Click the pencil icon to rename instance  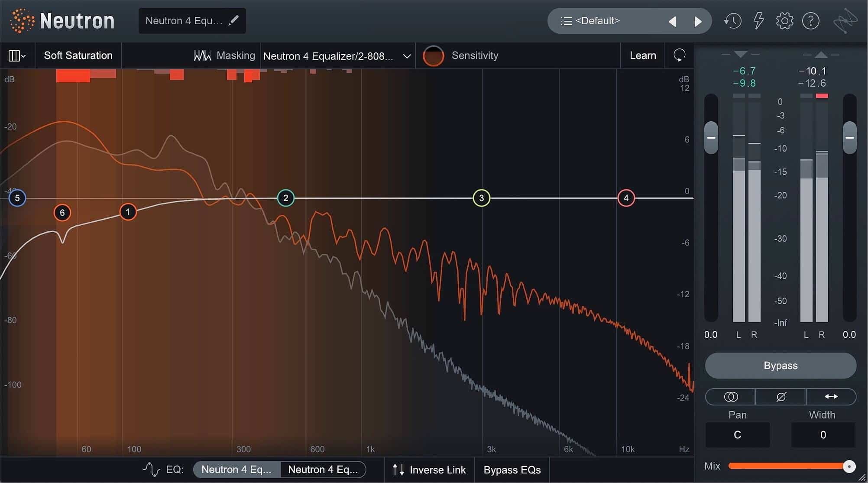pyautogui.click(x=233, y=20)
